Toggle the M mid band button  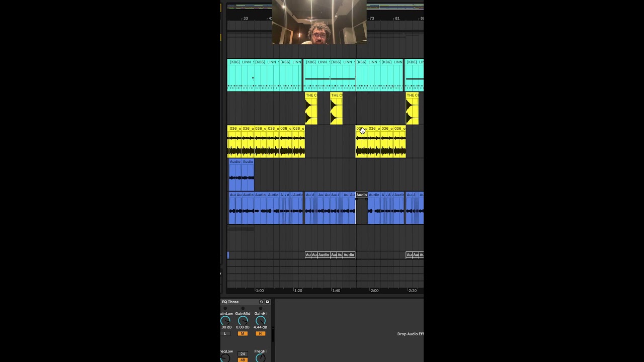243,333
